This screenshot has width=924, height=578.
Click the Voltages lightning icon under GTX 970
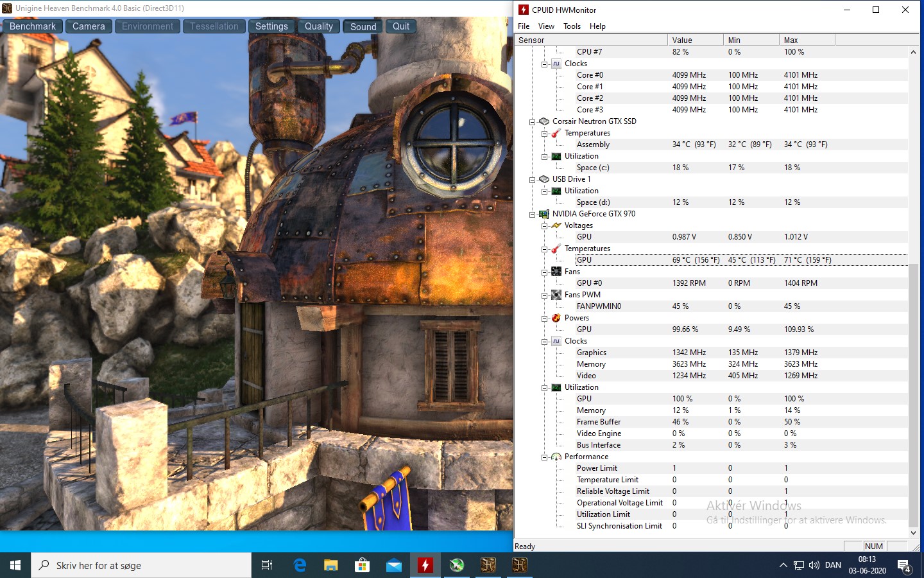tap(556, 225)
